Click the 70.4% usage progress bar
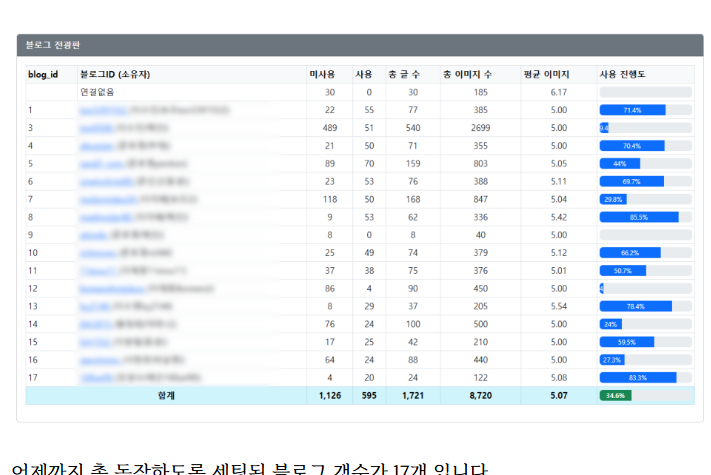 (x=646, y=146)
